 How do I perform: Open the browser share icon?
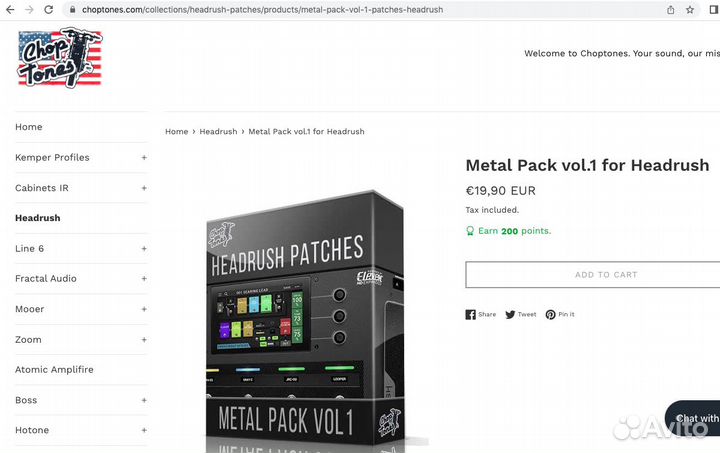(x=670, y=10)
